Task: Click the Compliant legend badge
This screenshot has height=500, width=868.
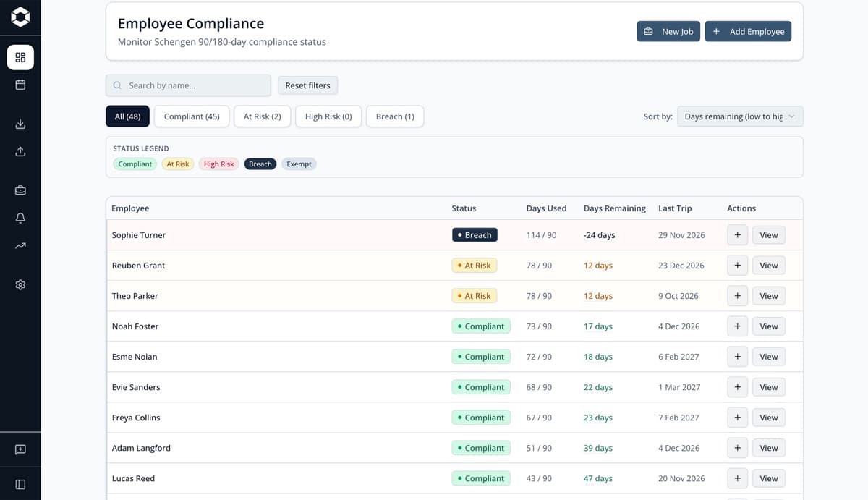Action: tap(135, 164)
